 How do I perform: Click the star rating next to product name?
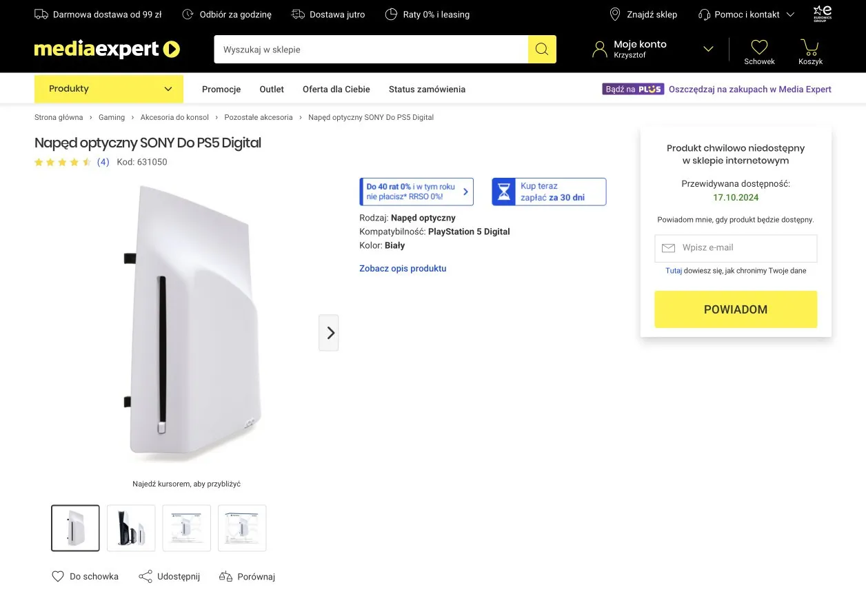click(62, 162)
